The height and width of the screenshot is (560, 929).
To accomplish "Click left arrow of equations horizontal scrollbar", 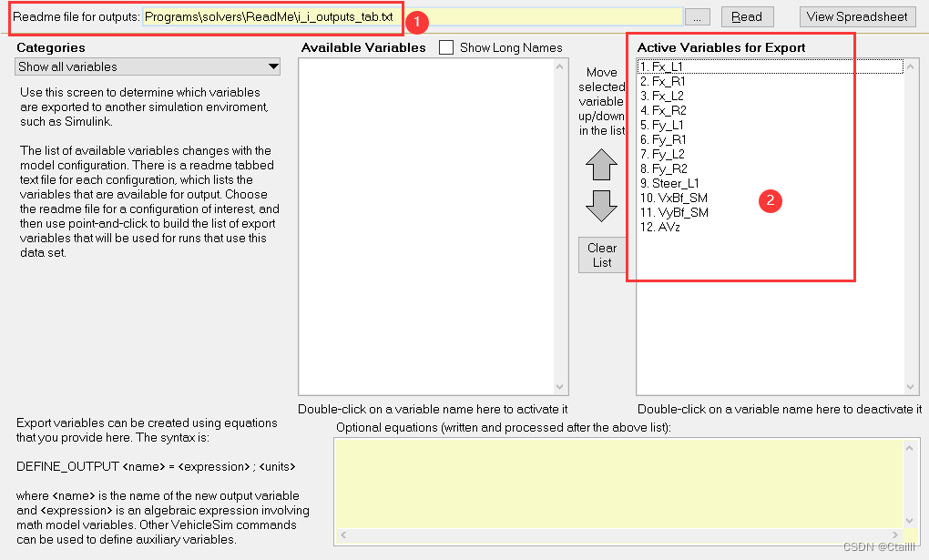I will click(343, 535).
